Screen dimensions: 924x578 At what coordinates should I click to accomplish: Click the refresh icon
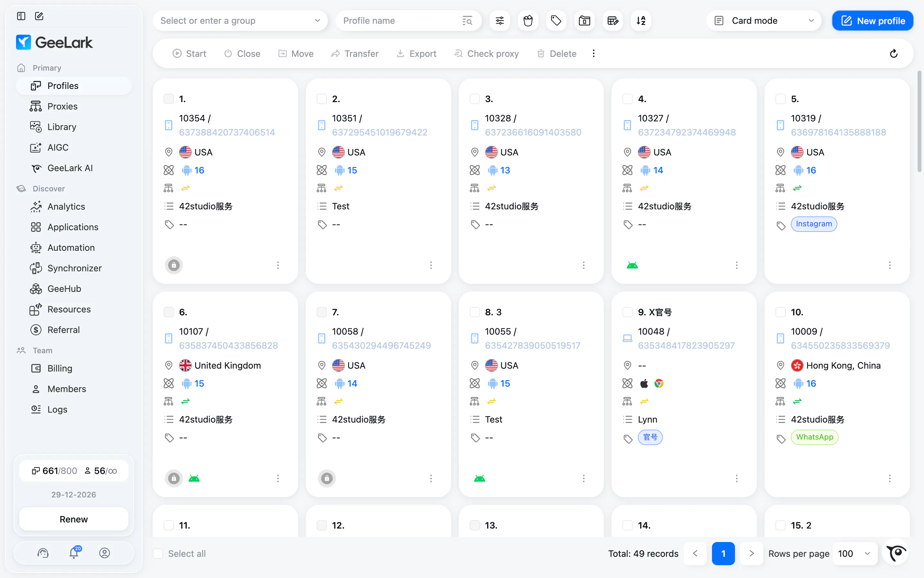pyautogui.click(x=894, y=54)
